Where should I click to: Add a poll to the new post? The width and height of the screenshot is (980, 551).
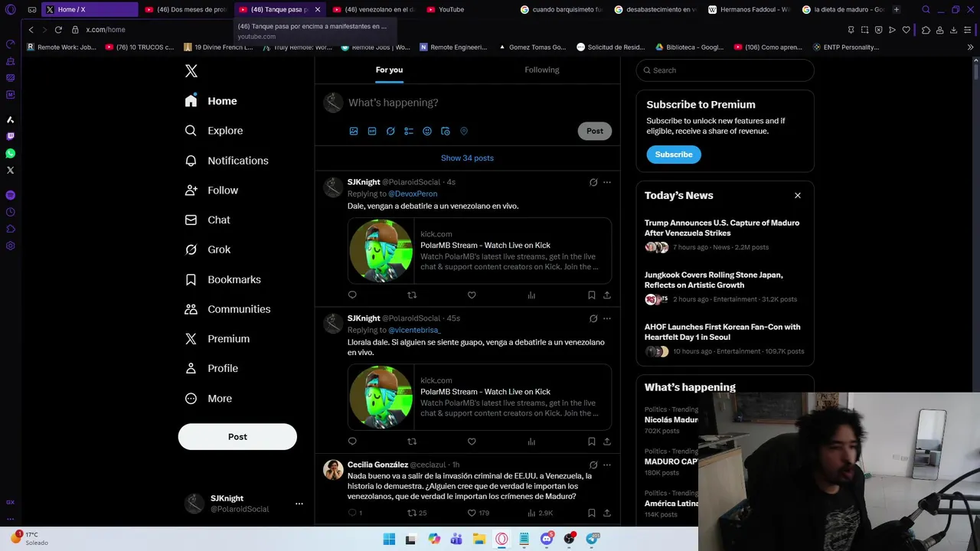pyautogui.click(x=409, y=131)
